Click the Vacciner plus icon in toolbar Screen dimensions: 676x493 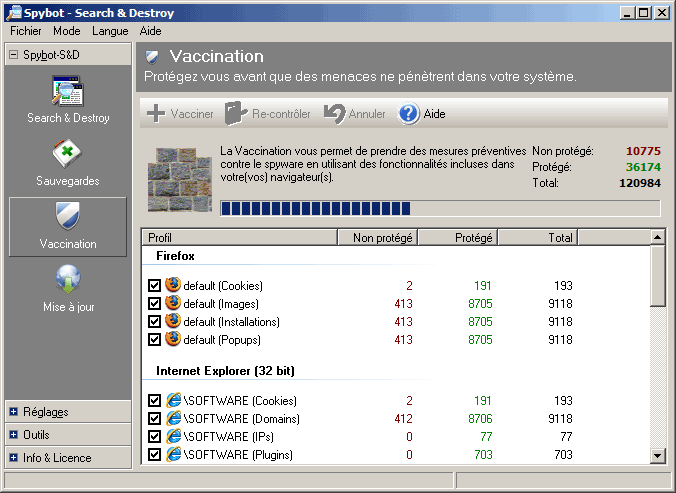[x=156, y=114]
